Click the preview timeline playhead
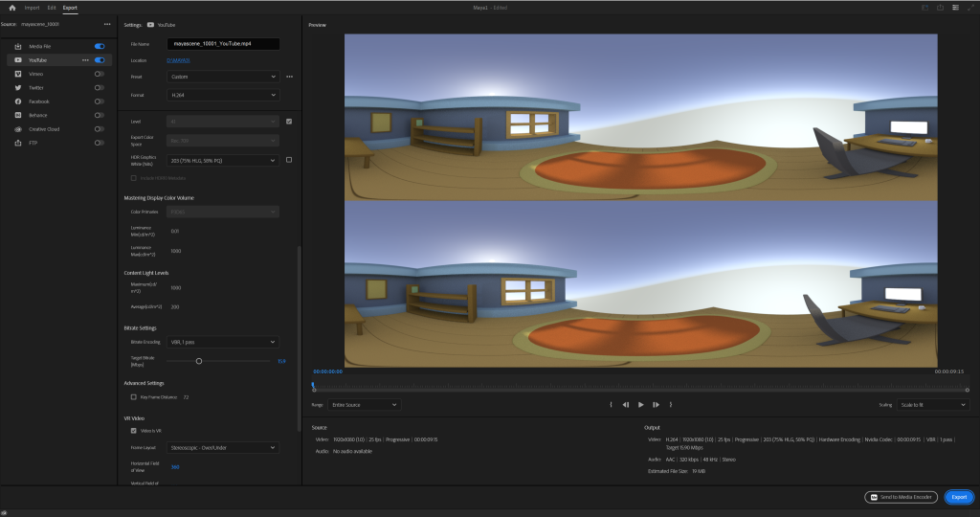This screenshot has height=517, width=980. (x=313, y=386)
